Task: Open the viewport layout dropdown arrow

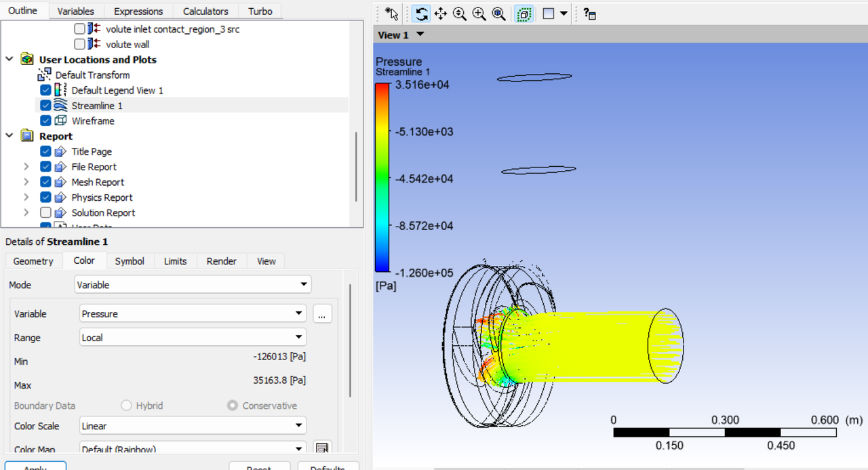Action: (x=564, y=14)
